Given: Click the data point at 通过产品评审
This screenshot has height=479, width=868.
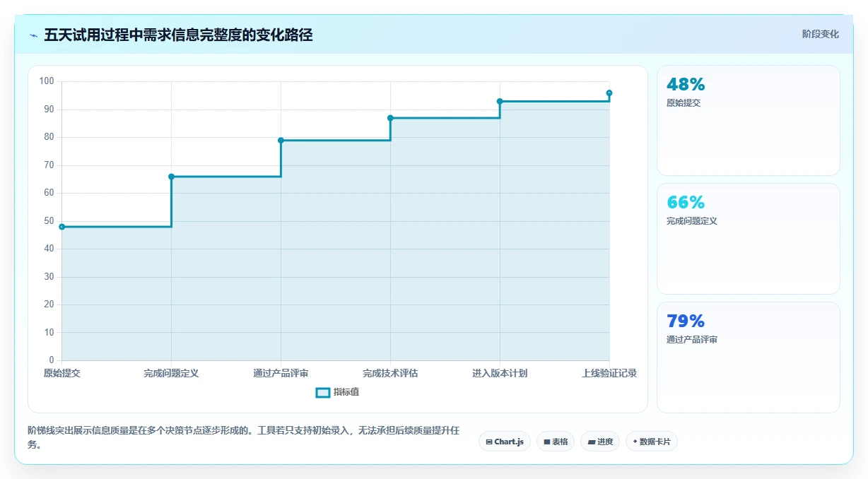Looking at the screenshot, I should [x=281, y=141].
